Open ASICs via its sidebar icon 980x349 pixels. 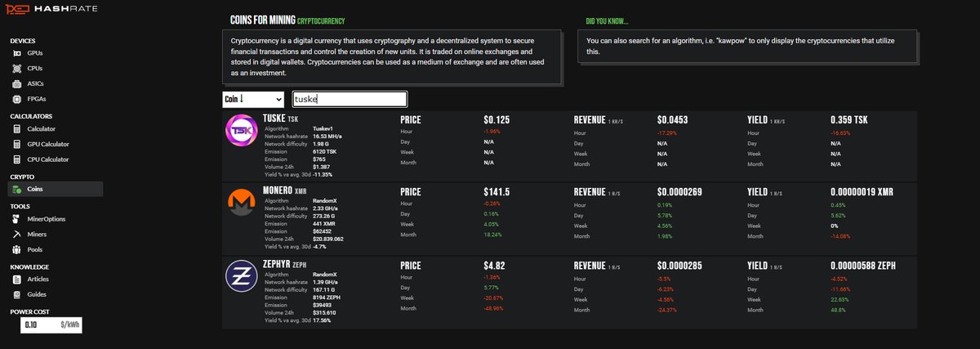tap(17, 83)
